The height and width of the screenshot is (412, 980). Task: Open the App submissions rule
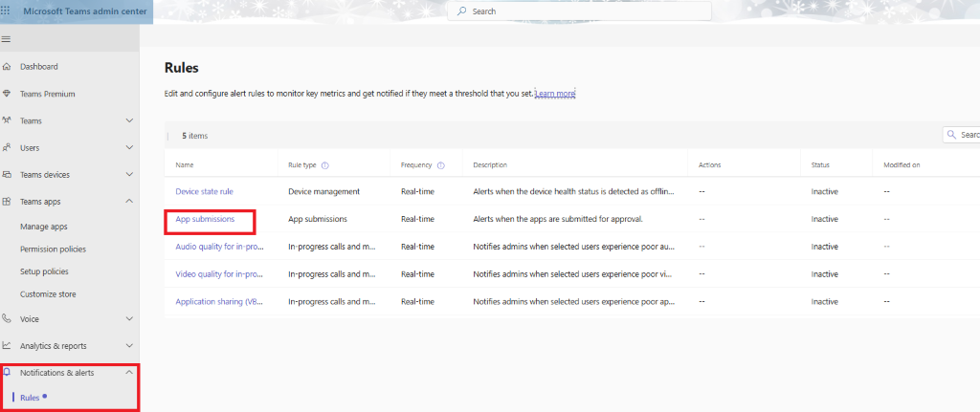[x=205, y=219]
